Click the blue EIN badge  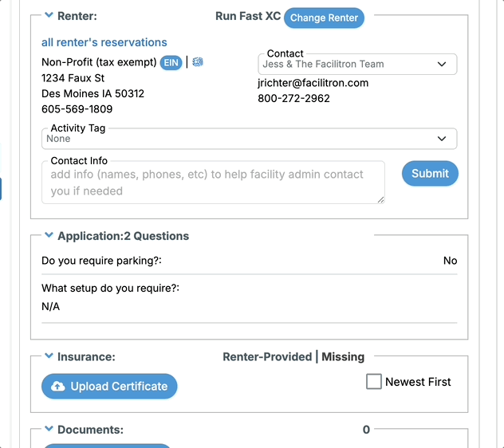tap(171, 62)
